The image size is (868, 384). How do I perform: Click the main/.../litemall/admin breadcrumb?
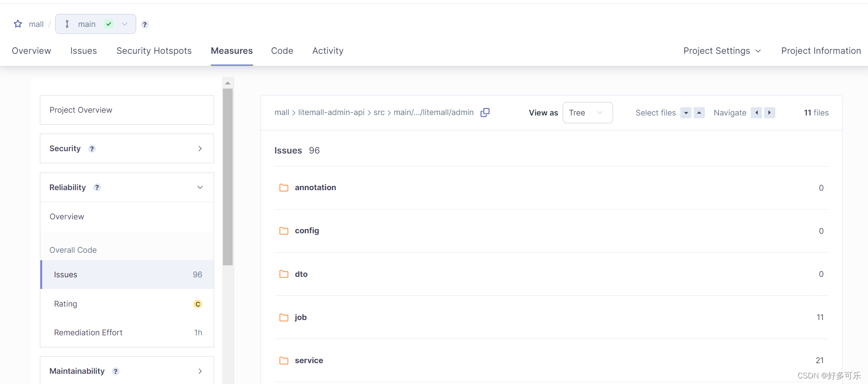point(433,112)
